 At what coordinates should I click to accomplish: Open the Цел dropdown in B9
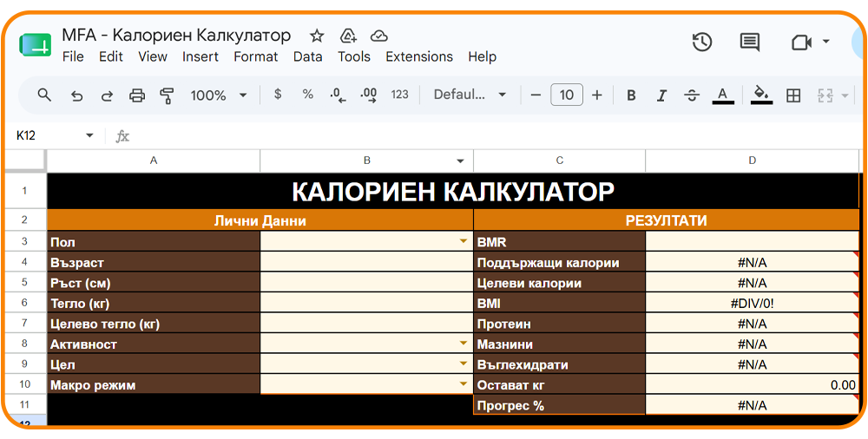(464, 364)
